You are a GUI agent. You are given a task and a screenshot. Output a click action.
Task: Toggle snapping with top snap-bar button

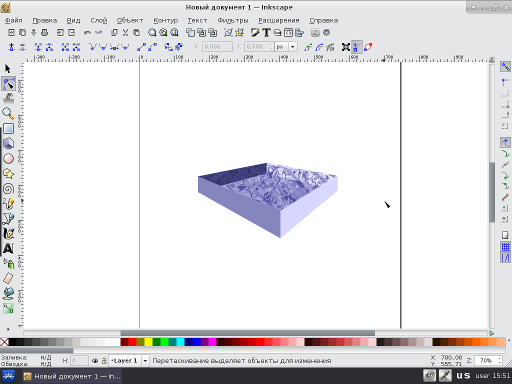click(x=505, y=67)
